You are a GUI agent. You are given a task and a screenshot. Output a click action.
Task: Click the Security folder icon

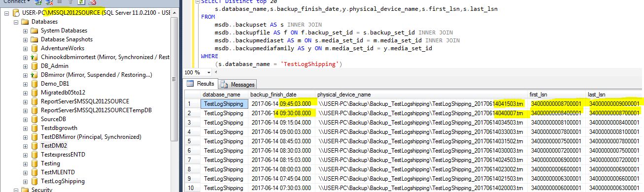pos(25,190)
